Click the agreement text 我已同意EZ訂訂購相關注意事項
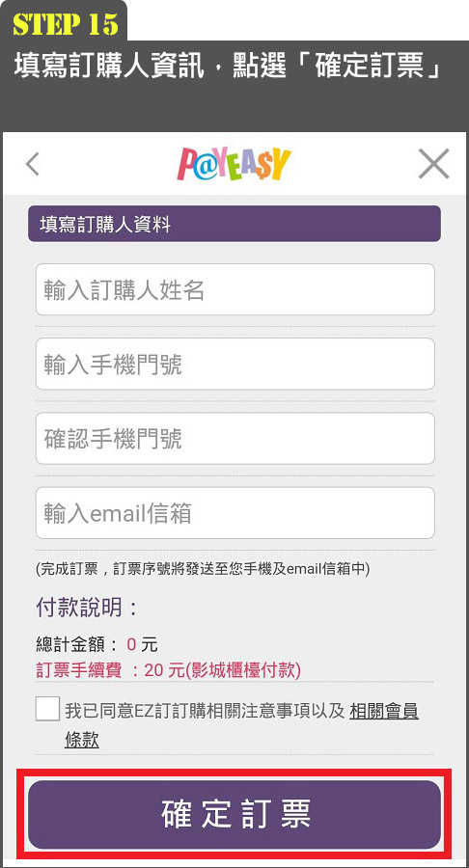 205,711
